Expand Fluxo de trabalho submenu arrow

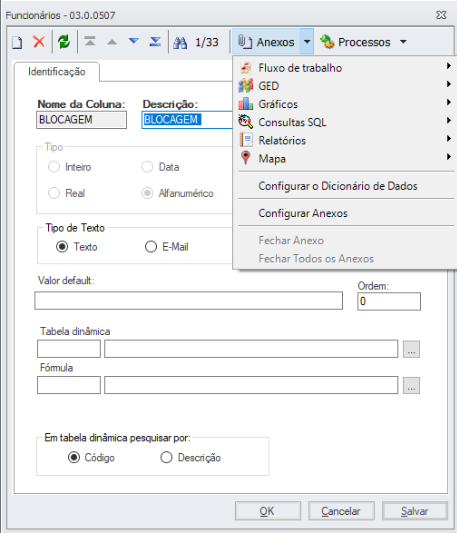coord(449,66)
